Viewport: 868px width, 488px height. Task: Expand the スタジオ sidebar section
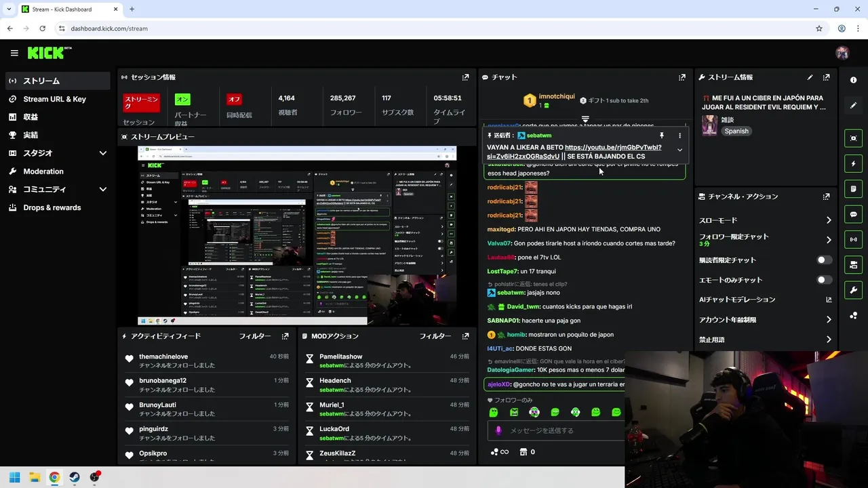103,153
